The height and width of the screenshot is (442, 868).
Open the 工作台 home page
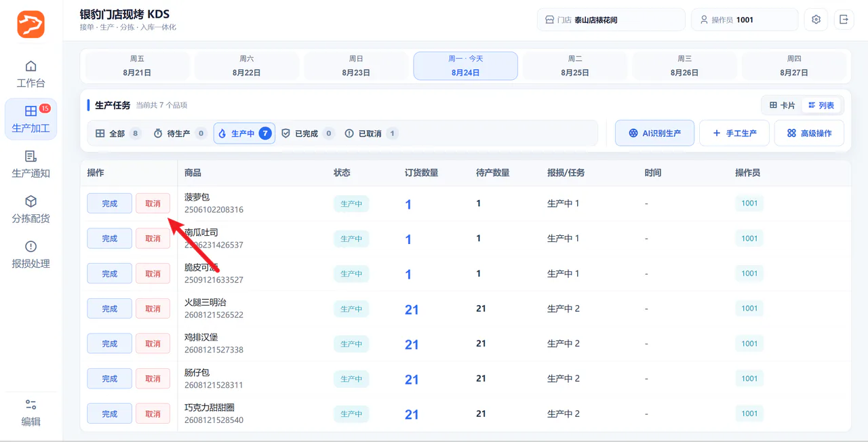[31, 75]
